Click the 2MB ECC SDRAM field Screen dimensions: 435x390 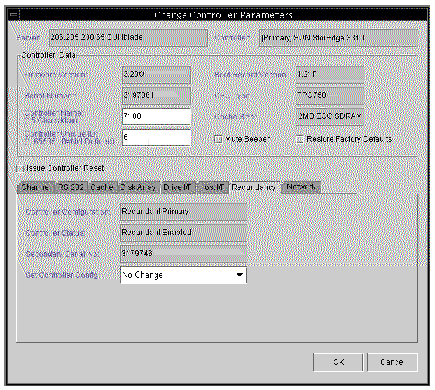[330, 116]
